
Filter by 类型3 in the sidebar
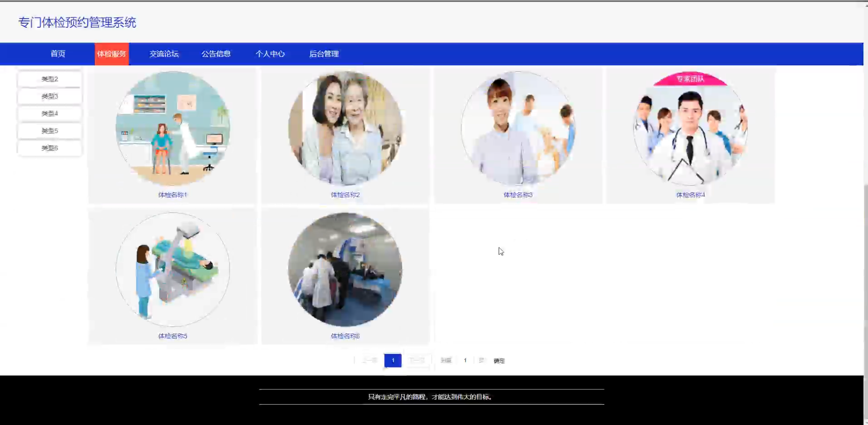click(x=50, y=96)
